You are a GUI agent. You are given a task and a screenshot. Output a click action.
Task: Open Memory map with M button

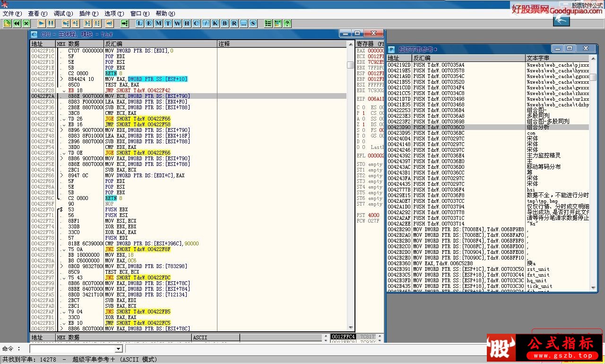coord(159,23)
